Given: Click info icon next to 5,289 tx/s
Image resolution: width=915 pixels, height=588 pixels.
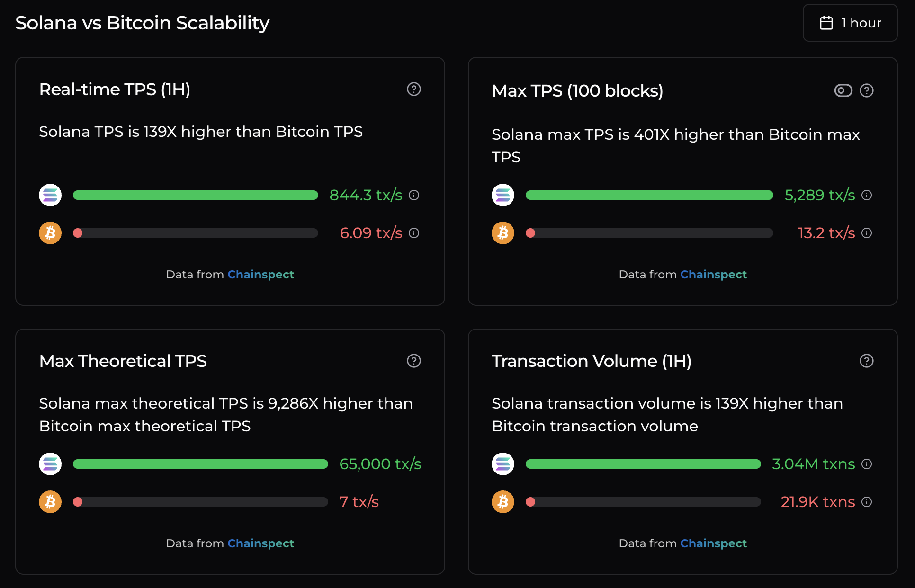Looking at the screenshot, I should (x=867, y=195).
